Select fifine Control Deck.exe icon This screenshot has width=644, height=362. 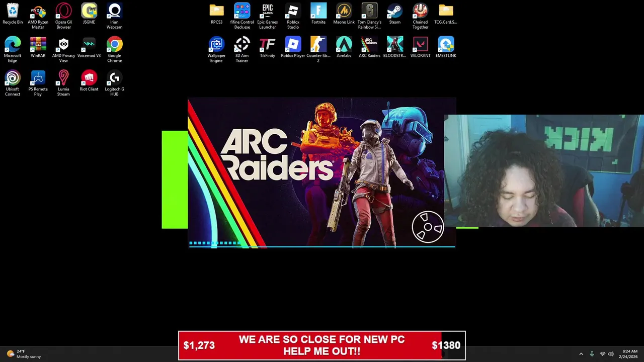[x=242, y=16]
